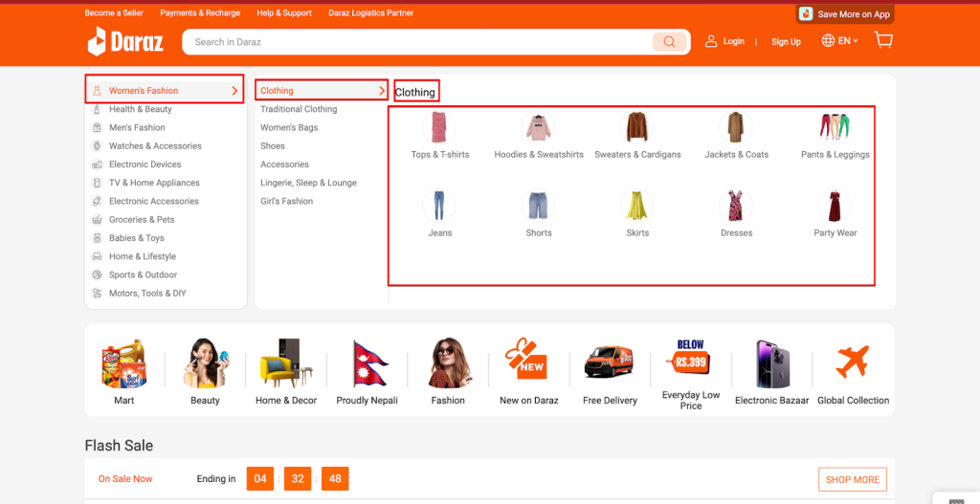Screen dimensions: 980x504
Task: Click the Become a Seller link
Action: coord(113,13)
